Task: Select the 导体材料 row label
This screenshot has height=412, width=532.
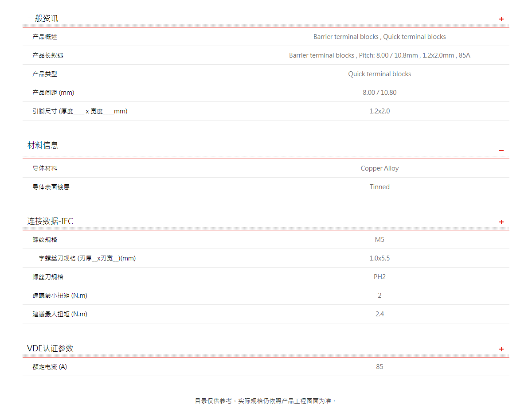Action: tap(45, 168)
